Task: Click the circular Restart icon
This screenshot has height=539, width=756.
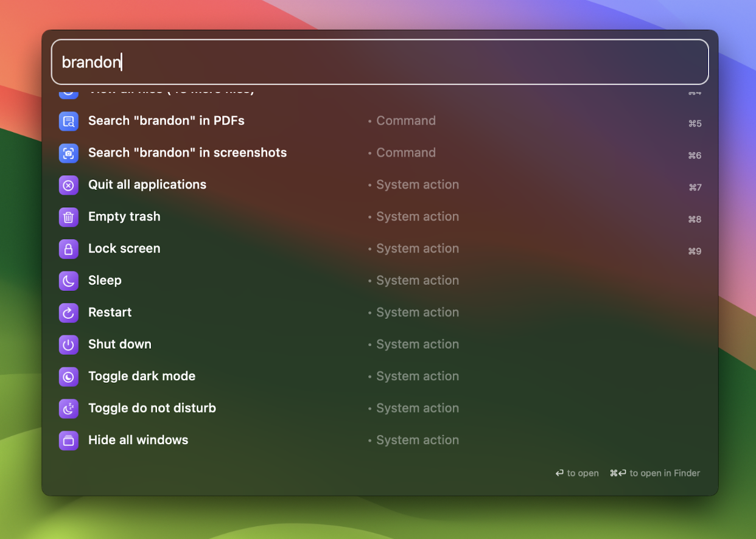Action: 69,313
